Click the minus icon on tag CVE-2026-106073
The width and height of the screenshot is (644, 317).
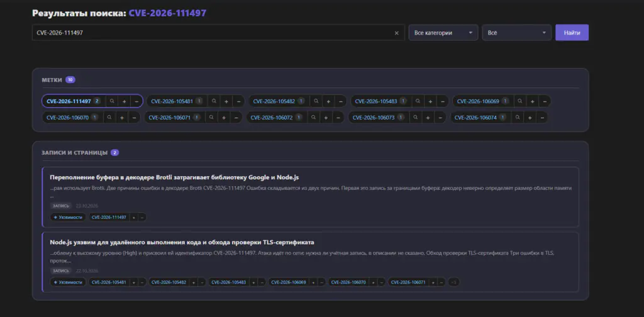click(440, 118)
